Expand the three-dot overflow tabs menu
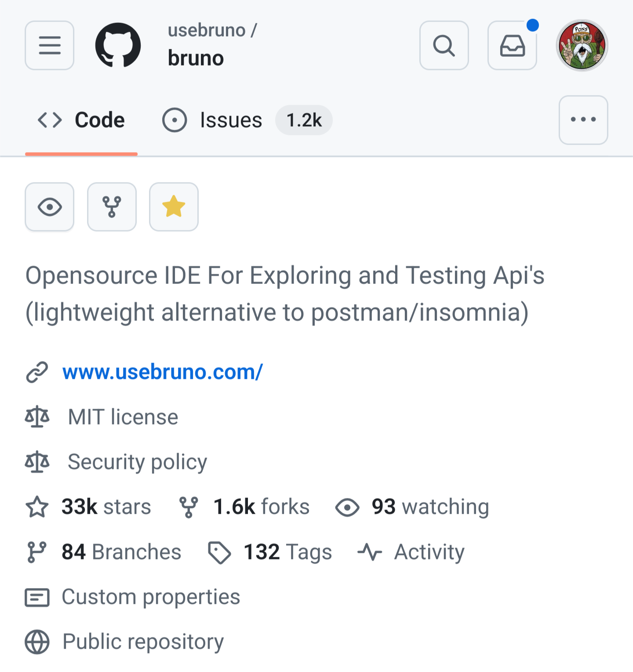 [x=583, y=120]
